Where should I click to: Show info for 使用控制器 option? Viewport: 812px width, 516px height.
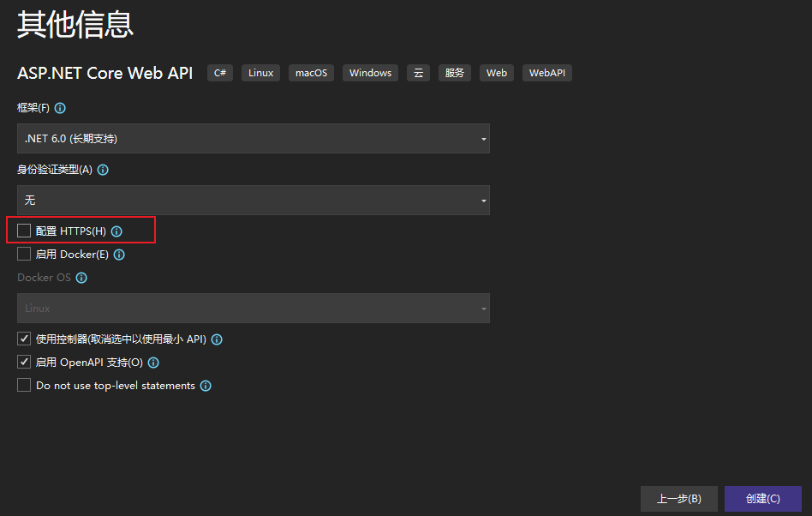pyautogui.click(x=217, y=339)
